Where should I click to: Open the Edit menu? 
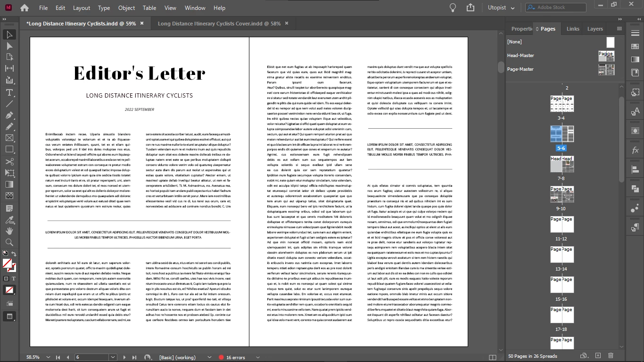[60, 8]
